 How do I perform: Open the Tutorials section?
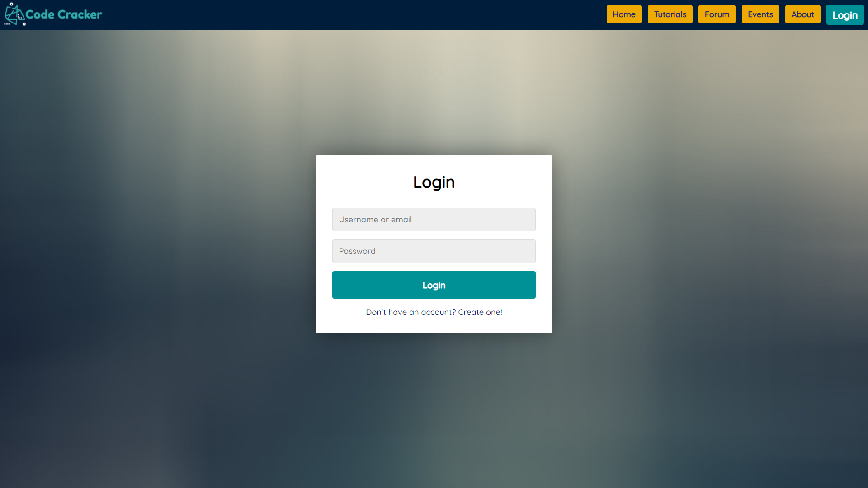(670, 14)
